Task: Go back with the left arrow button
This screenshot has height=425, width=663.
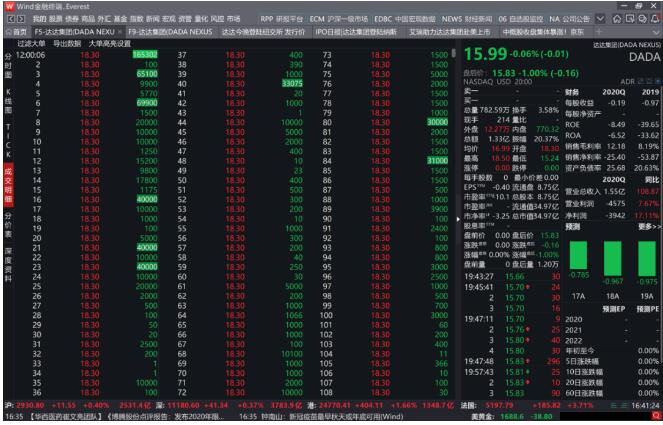Action: [x=11, y=19]
